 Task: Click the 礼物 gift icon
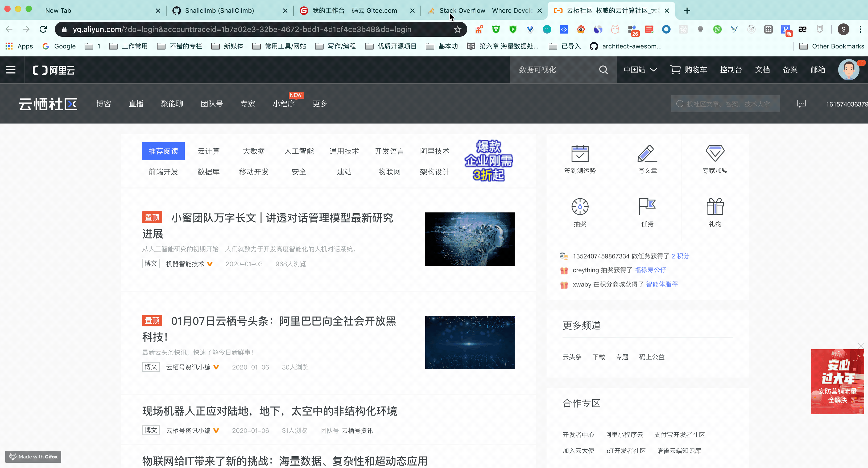[x=715, y=207]
